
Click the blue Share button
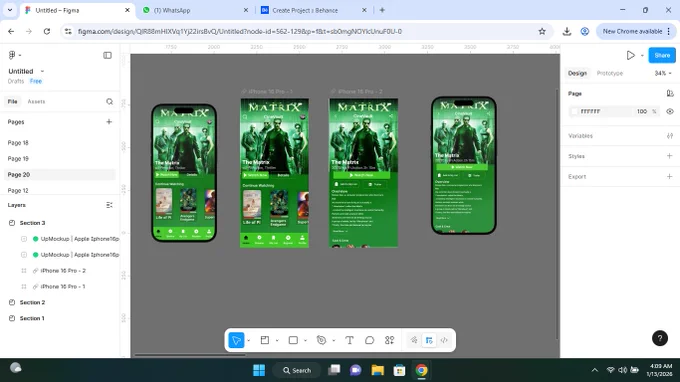tap(662, 55)
